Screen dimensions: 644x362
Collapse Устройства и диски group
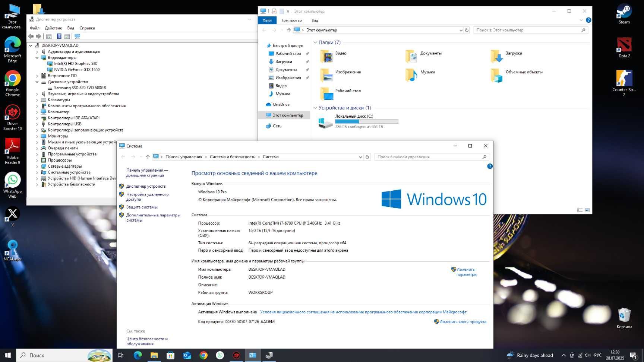(x=315, y=108)
